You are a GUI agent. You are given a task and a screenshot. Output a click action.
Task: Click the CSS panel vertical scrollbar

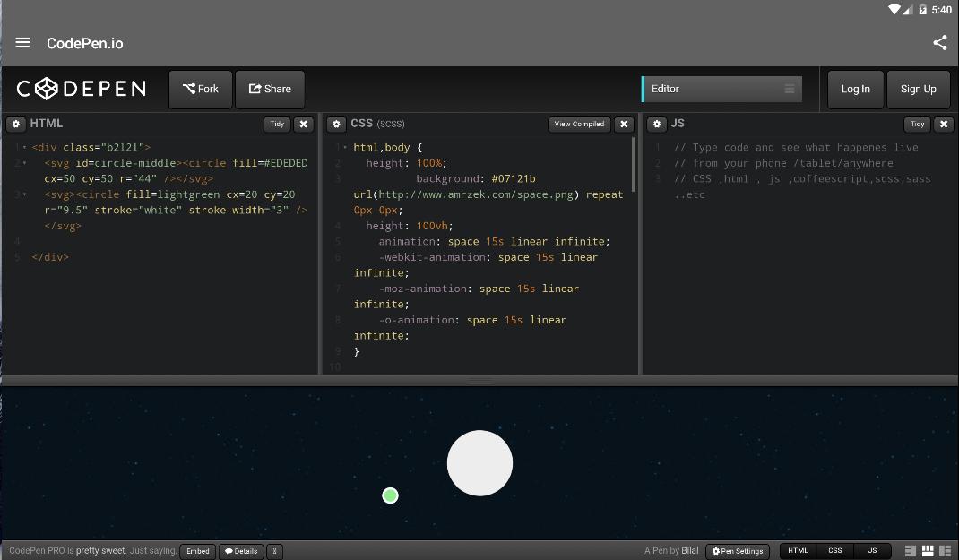coord(633,165)
